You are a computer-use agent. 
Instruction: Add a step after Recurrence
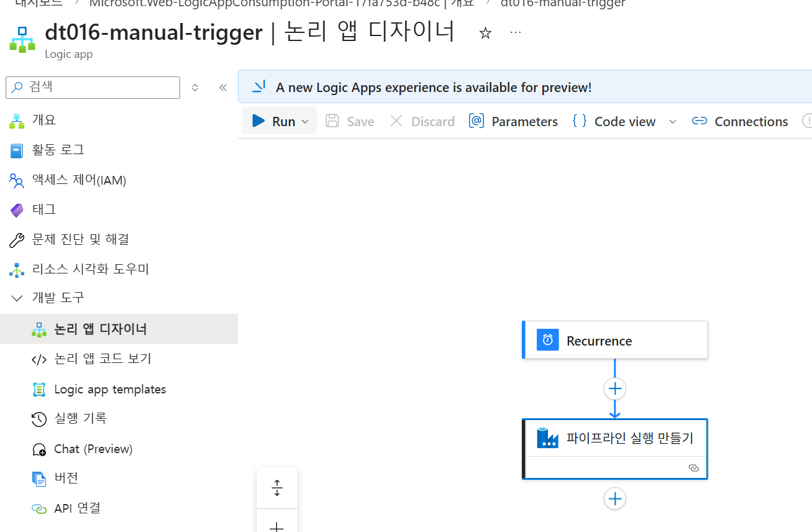(x=615, y=389)
